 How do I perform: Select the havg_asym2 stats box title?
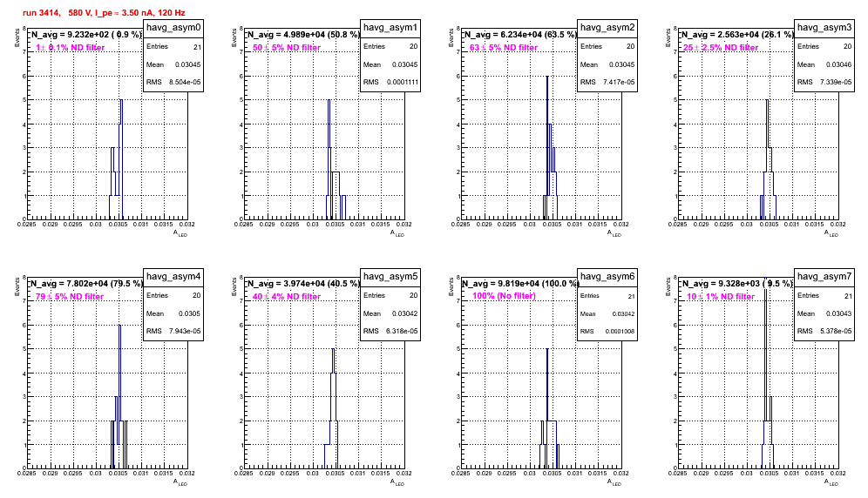(607, 28)
